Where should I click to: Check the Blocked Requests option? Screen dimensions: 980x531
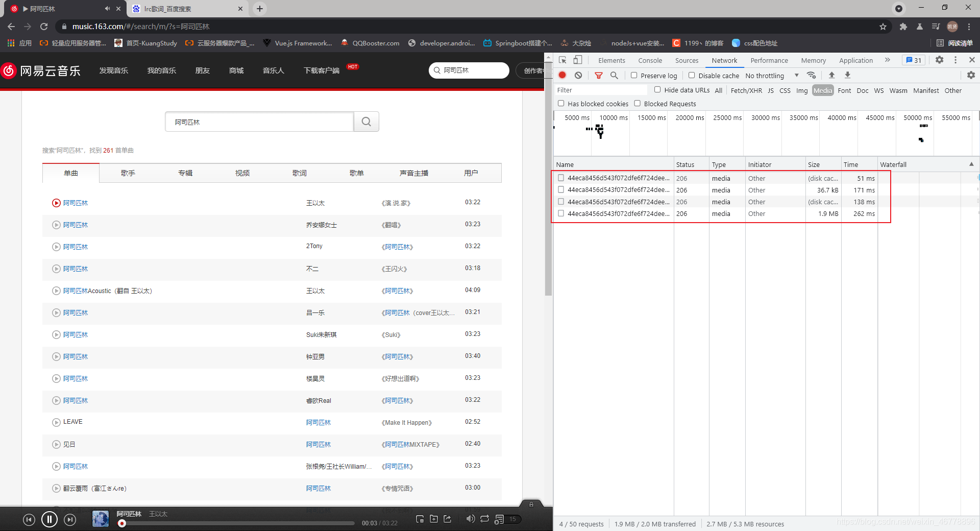point(637,103)
